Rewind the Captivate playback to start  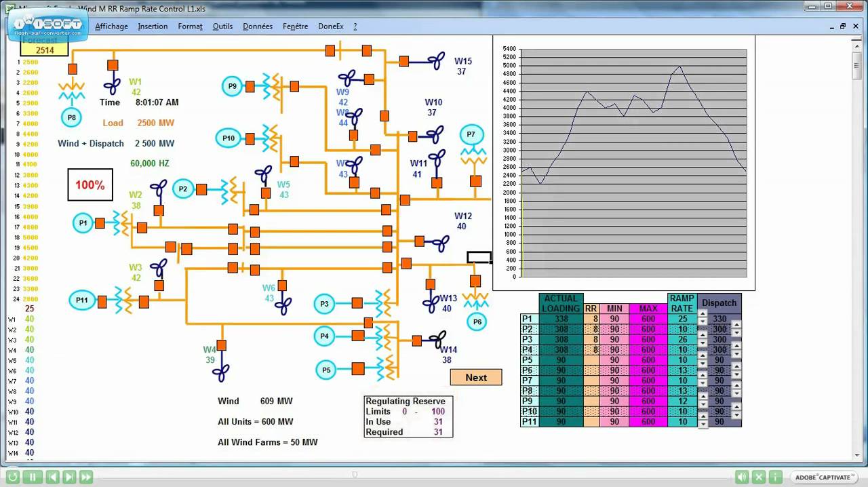[13, 478]
